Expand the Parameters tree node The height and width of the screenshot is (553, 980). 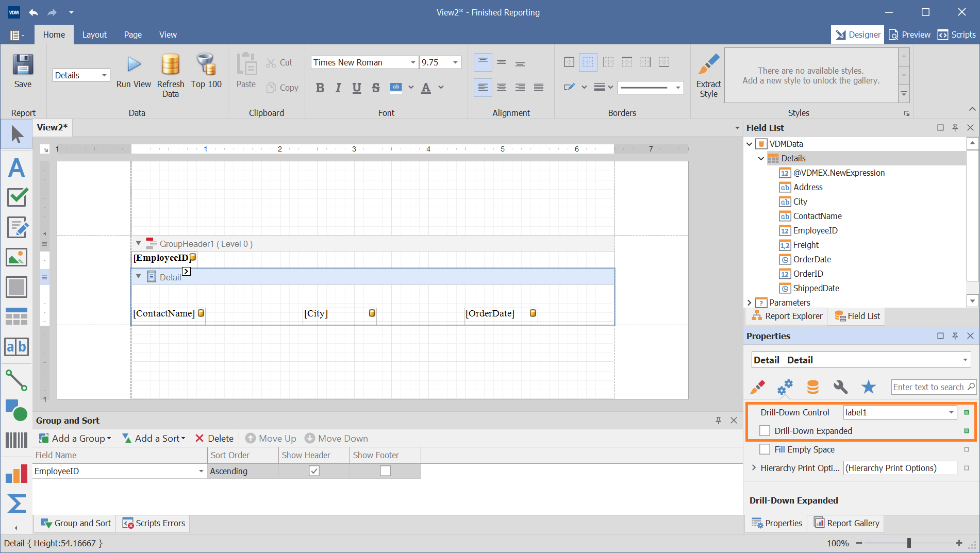point(750,303)
